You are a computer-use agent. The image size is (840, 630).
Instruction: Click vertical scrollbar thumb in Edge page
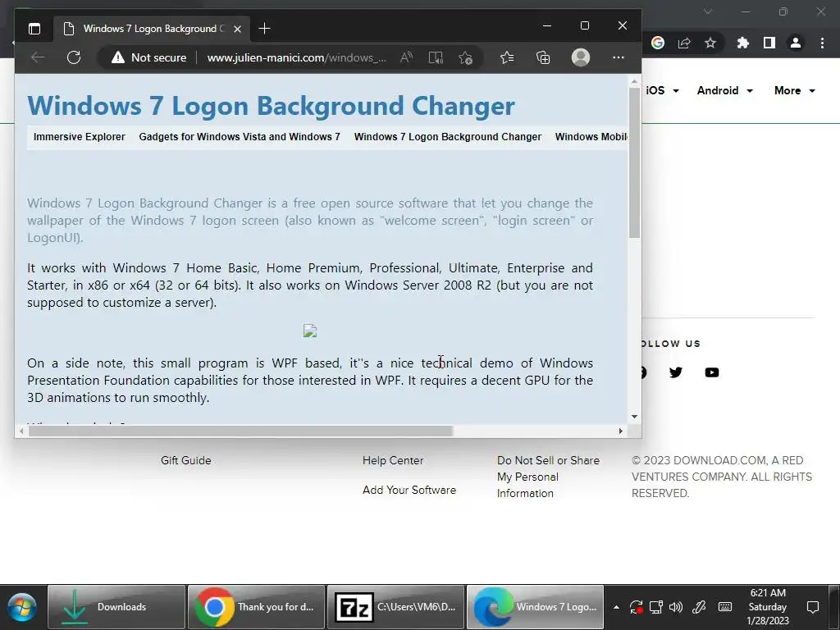634,163
